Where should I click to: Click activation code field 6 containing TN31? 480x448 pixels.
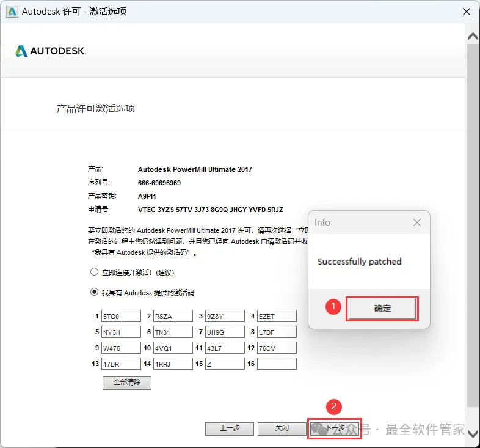pos(173,332)
